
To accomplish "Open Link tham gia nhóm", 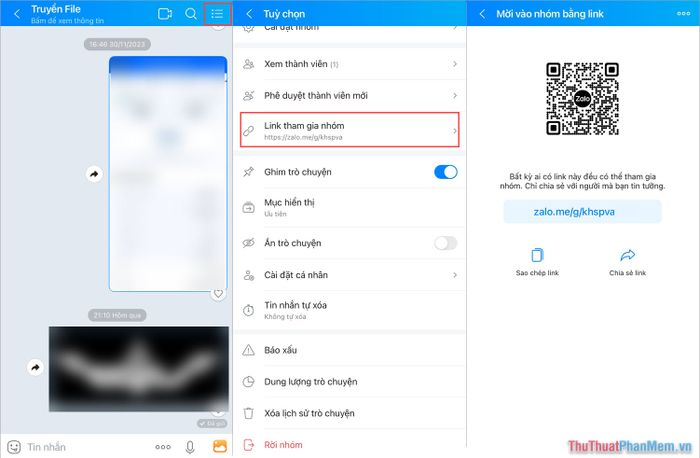I will click(350, 130).
